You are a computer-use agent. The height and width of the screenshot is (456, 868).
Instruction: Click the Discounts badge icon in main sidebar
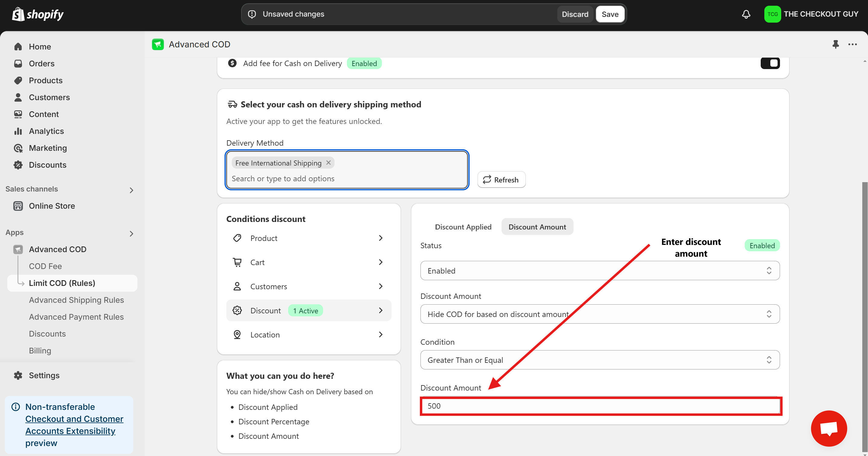point(18,165)
